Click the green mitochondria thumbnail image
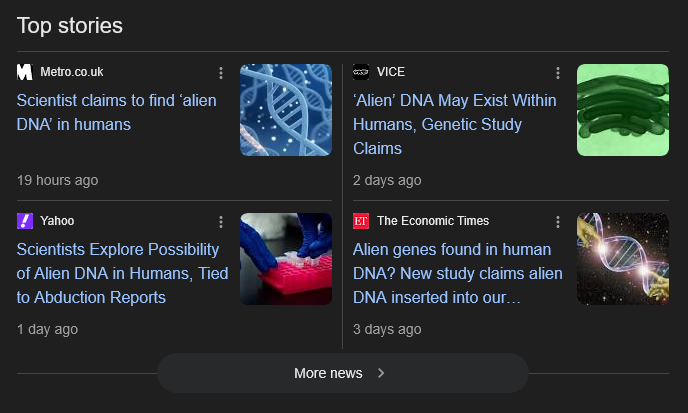 pyautogui.click(x=622, y=110)
